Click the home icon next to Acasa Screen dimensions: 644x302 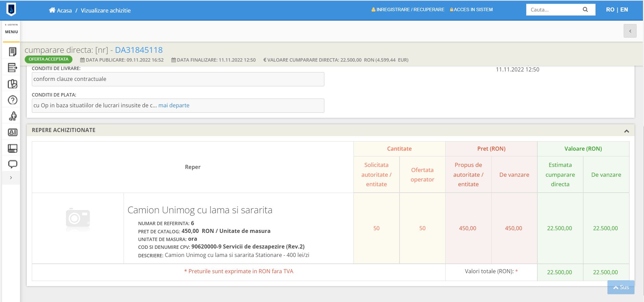[52, 10]
